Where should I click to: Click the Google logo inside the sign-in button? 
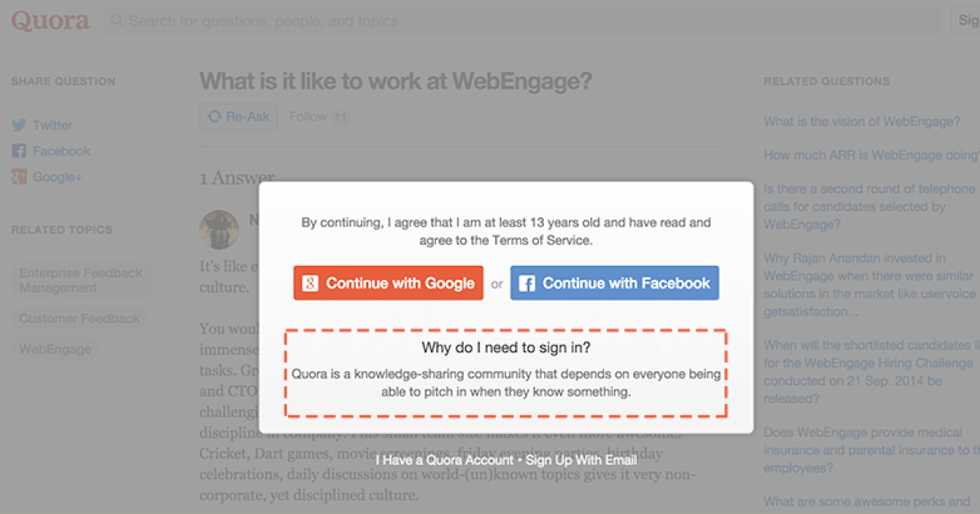click(x=311, y=283)
